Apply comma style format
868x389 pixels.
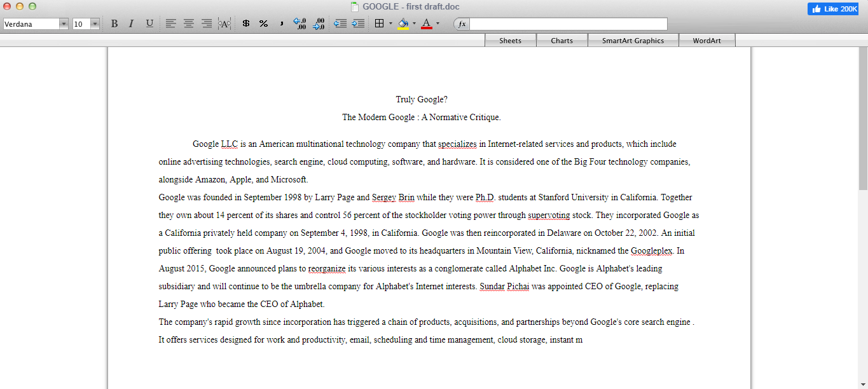tap(281, 24)
